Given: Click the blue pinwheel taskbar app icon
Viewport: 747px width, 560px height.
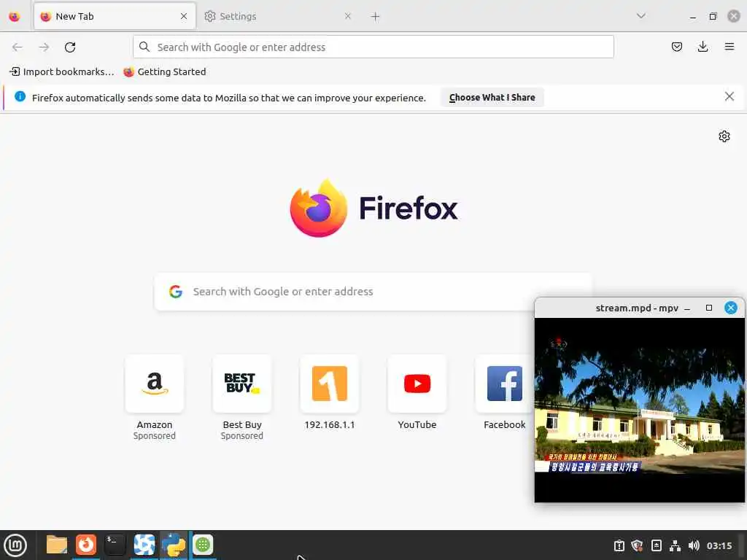Looking at the screenshot, I should coord(144,545).
